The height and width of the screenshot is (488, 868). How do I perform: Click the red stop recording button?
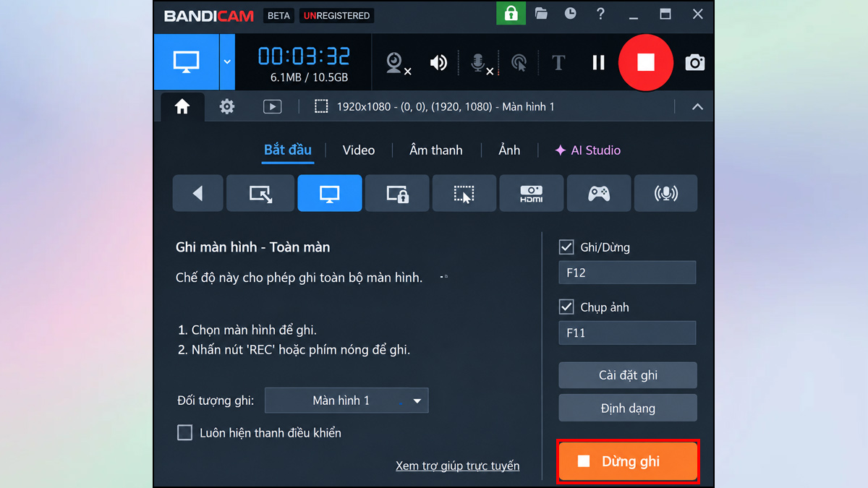[646, 62]
